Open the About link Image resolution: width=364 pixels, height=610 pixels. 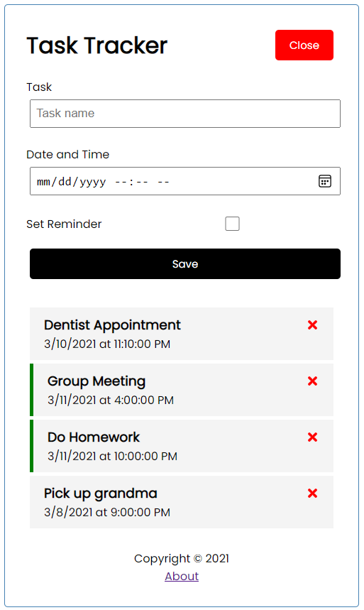[x=182, y=576]
